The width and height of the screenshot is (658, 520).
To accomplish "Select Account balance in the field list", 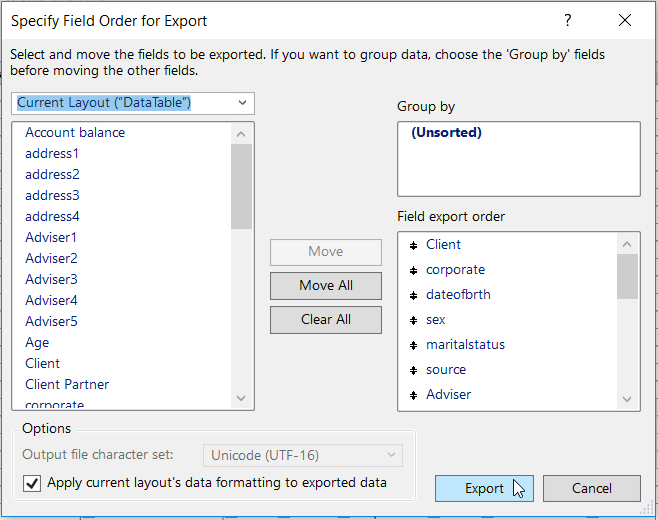I will (x=75, y=132).
